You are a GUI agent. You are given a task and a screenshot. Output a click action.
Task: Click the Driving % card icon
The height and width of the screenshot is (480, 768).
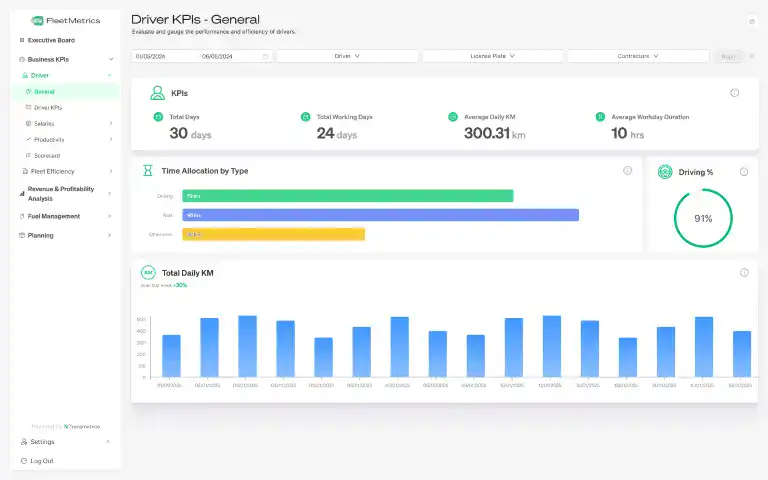click(665, 172)
